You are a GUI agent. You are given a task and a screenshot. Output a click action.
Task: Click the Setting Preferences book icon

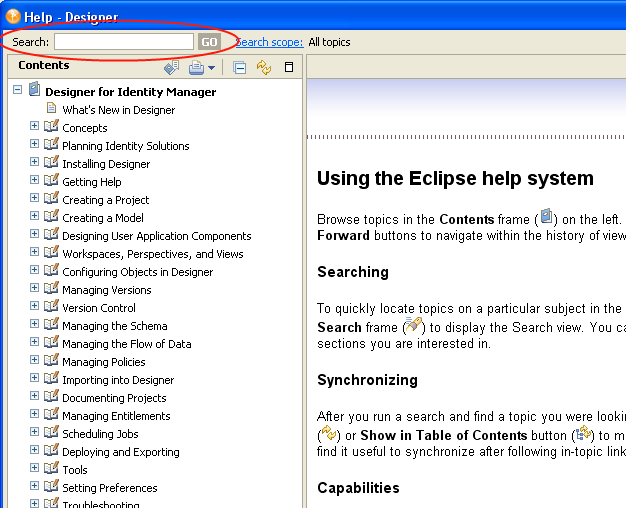(x=51, y=485)
